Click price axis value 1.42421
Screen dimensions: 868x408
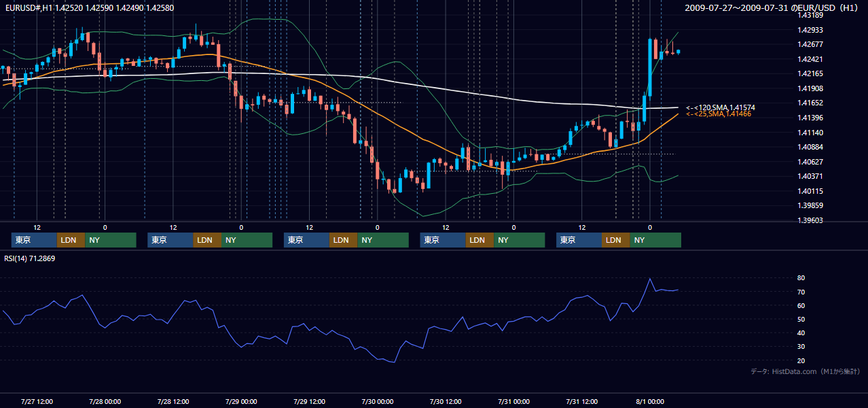click(810, 59)
